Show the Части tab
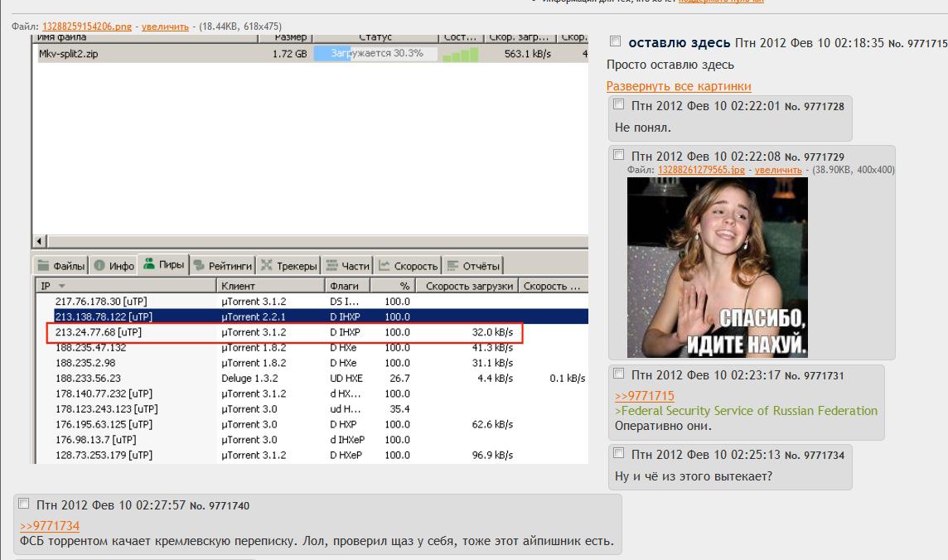 [347, 266]
